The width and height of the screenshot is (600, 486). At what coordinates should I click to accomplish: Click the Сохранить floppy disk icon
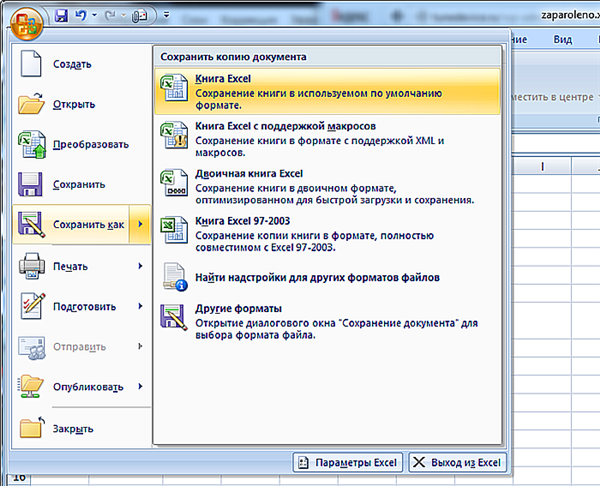tap(30, 184)
